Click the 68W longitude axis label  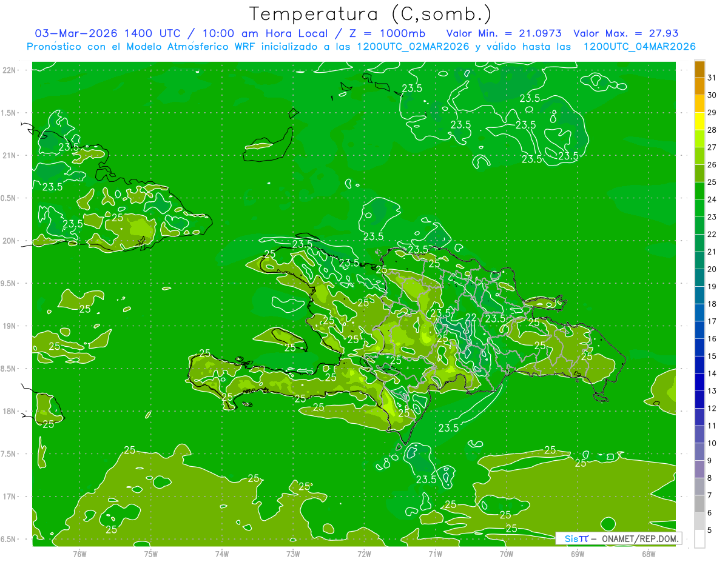tap(649, 554)
